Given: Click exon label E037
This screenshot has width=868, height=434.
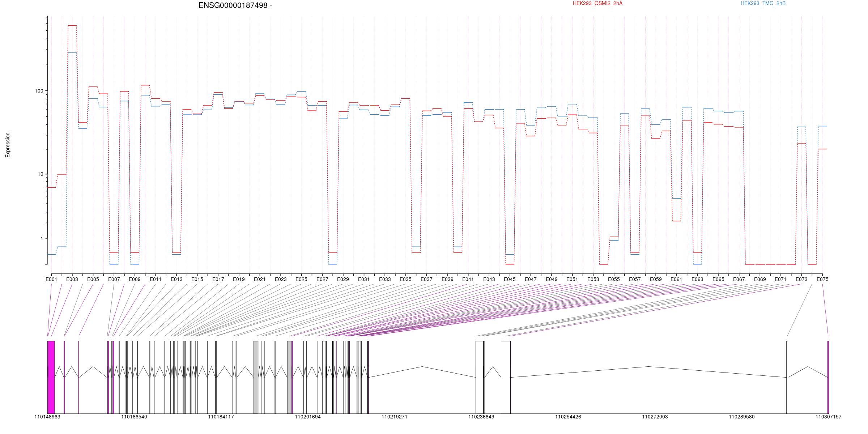Looking at the screenshot, I should point(426,279).
